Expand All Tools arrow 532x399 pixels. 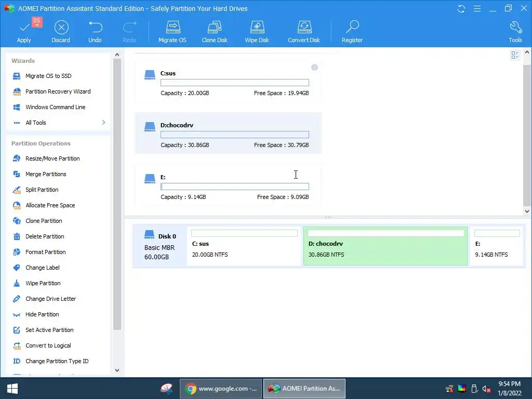tap(103, 122)
